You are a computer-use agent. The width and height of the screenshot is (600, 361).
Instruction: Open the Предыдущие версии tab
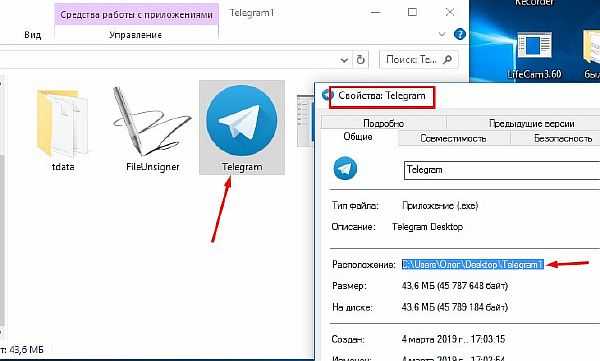531,123
